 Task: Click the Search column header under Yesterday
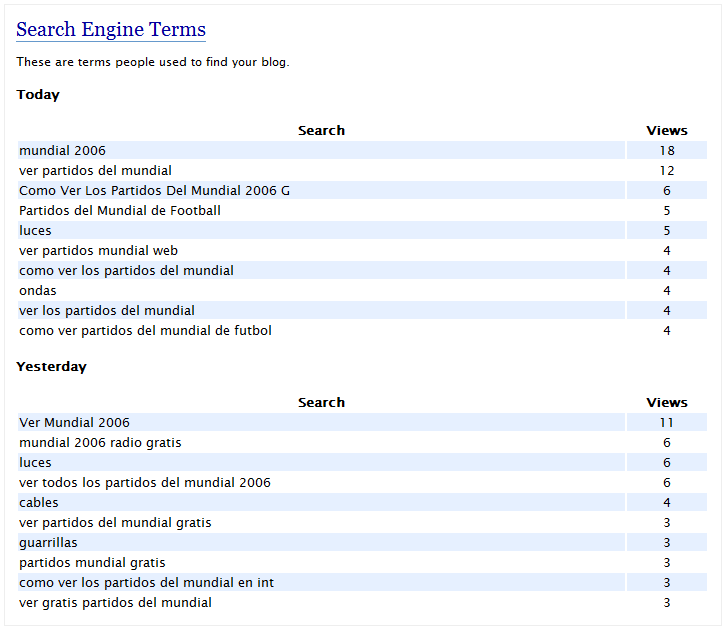321,403
